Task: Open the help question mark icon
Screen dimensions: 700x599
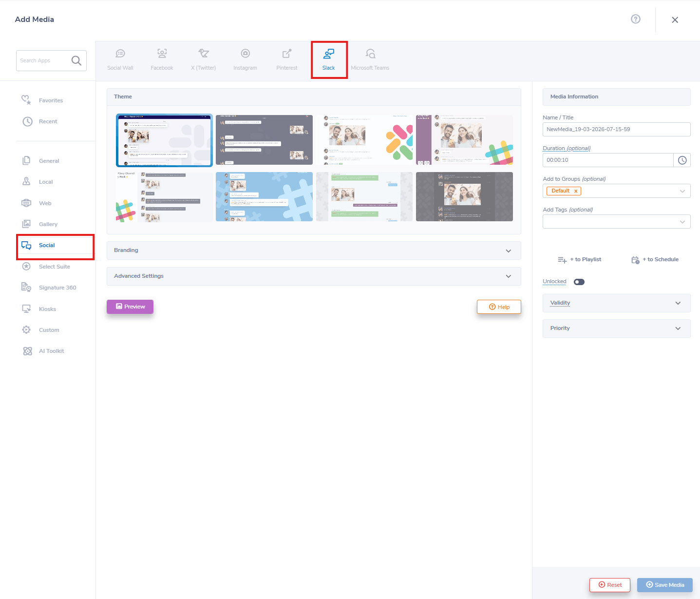Action: click(636, 19)
